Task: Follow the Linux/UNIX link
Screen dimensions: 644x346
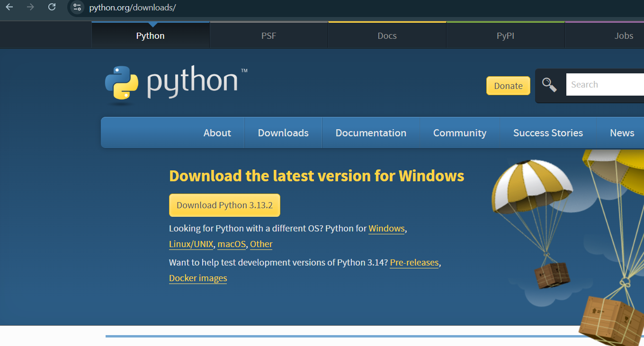Action: [x=191, y=244]
